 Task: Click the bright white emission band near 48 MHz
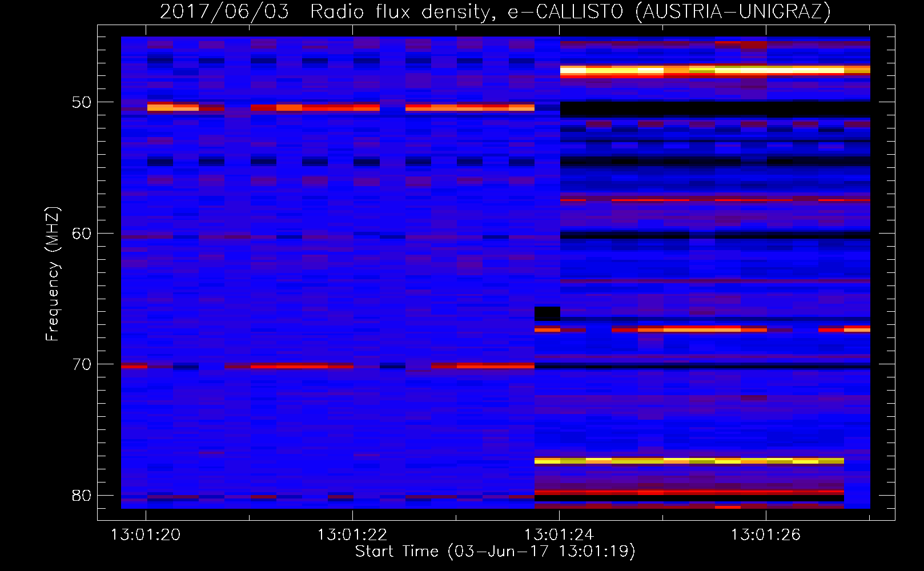coord(715,71)
